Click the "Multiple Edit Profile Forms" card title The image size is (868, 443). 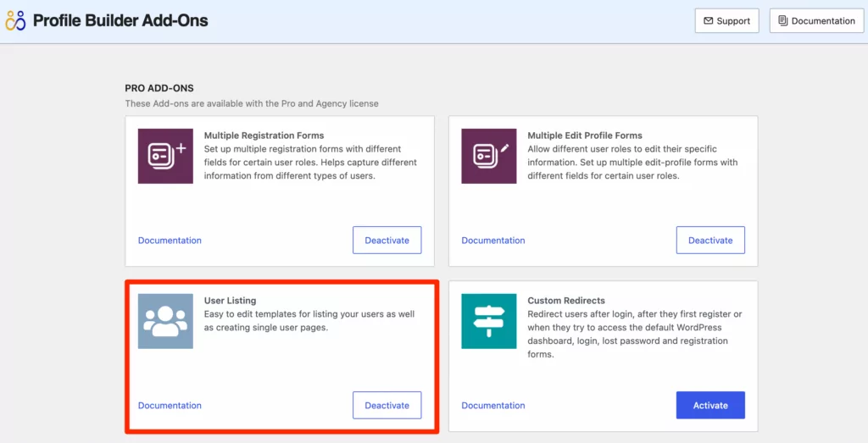(x=585, y=136)
